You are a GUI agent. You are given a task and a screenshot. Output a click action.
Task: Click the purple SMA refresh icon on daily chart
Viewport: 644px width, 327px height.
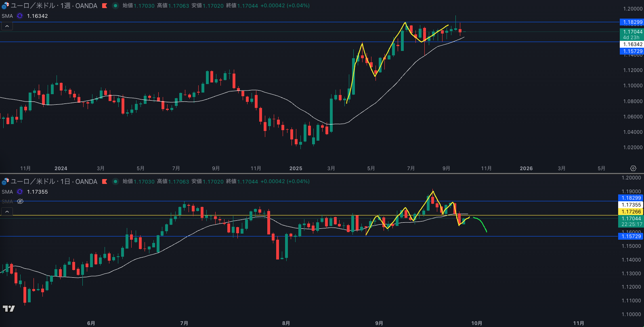point(20,192)
